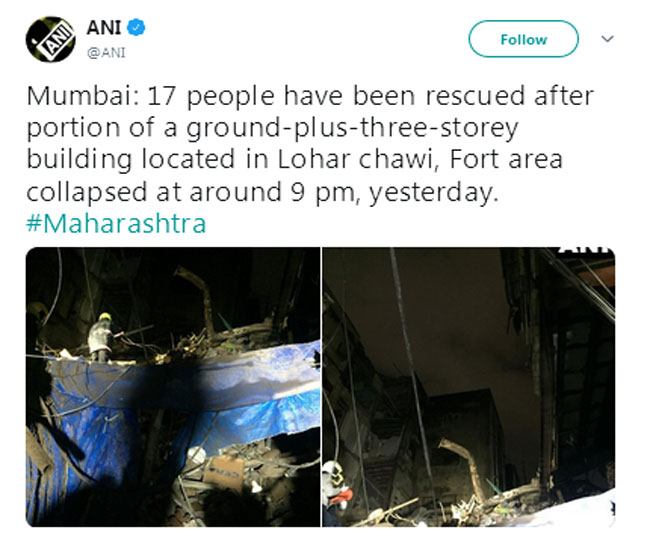Open the left photo of the collapsed building
650x540 pixels.
(173, 387)
